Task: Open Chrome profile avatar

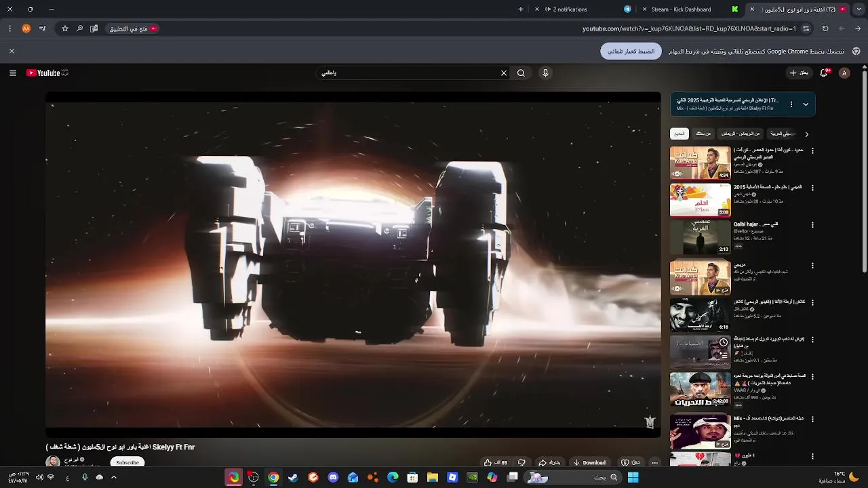Action: pos(26,28)
